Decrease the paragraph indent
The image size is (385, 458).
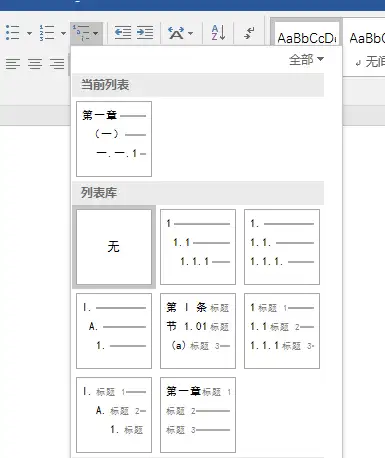tap(123, 33)
